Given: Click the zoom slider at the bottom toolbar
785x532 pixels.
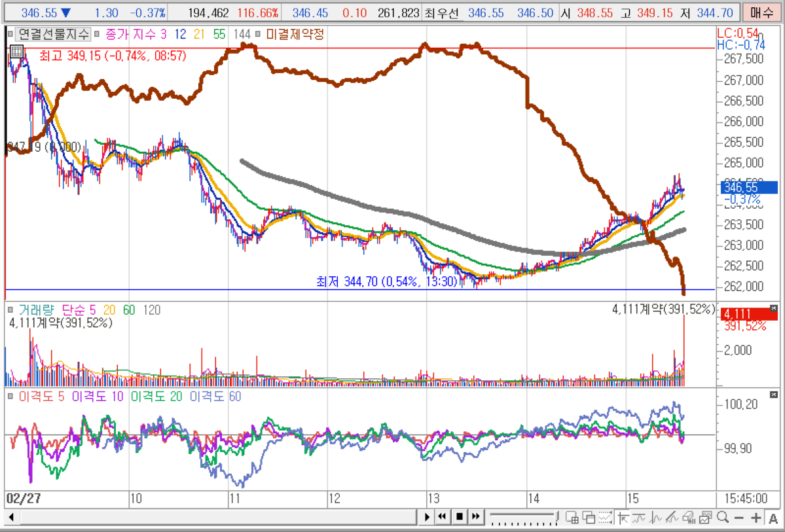Looking at the screenshot, I should [524, 517].
